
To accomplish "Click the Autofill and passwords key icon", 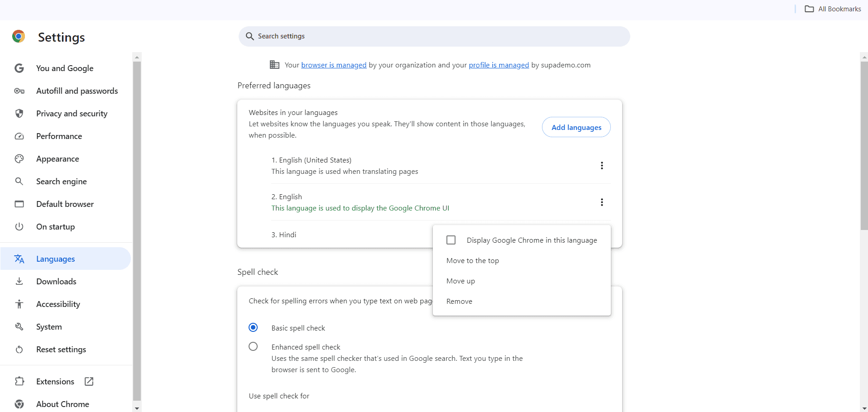I will pyautogui.click(x=19, y=91).
